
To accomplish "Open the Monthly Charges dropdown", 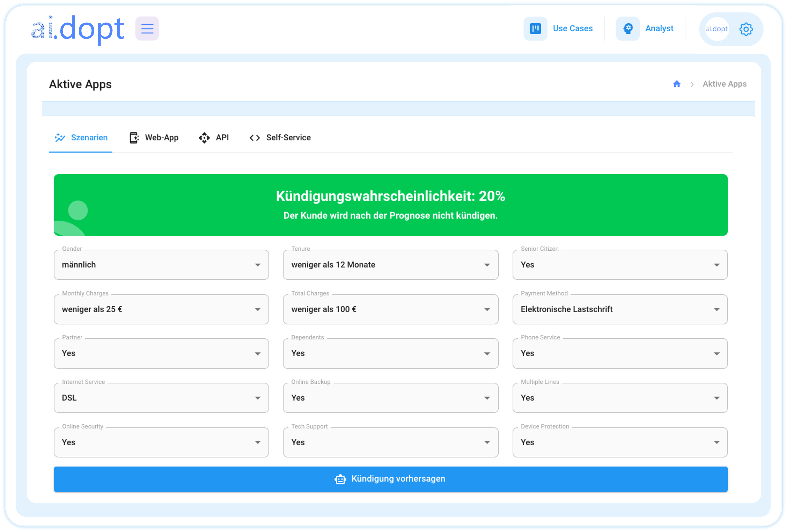I will coord(161,309).
